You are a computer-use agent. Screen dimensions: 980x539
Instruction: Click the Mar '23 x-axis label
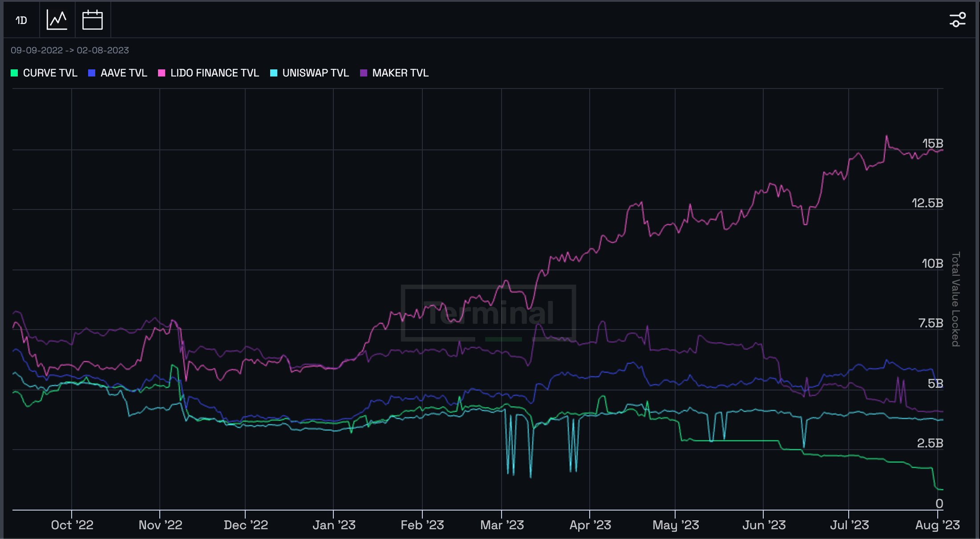[502, 525]
